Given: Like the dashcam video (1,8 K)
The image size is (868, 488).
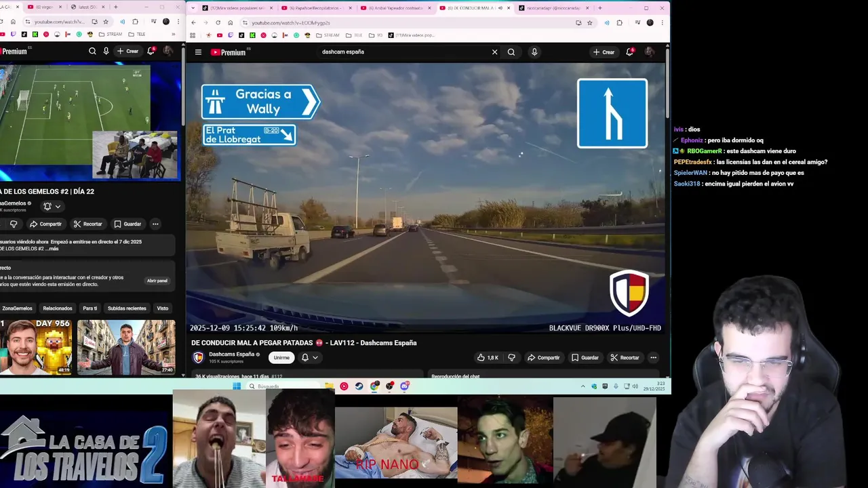Looking at the screenshot, I should [488, 357].
